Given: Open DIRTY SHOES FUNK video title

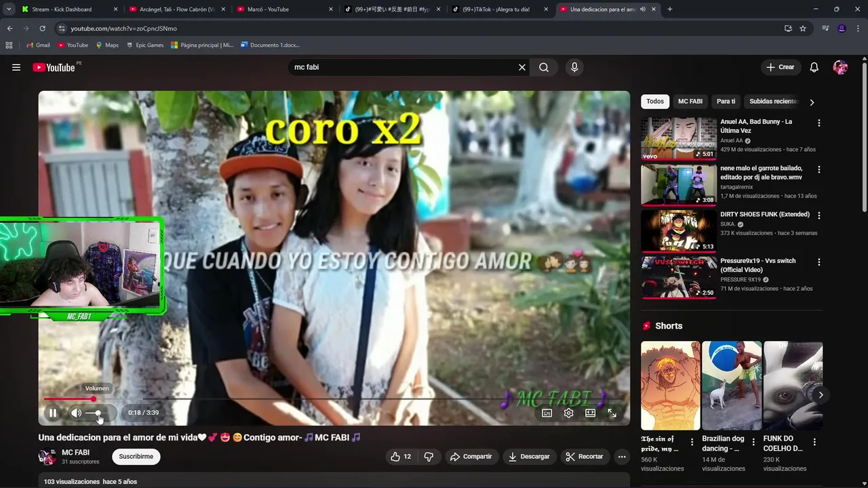Looking at the screenshot, I should [x=765, y=214].
